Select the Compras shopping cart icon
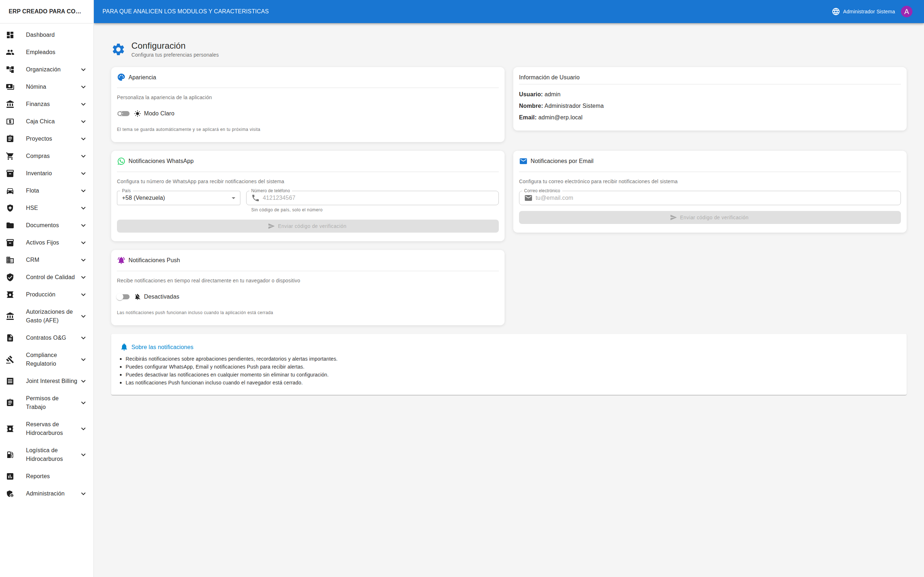 point(10,156)
